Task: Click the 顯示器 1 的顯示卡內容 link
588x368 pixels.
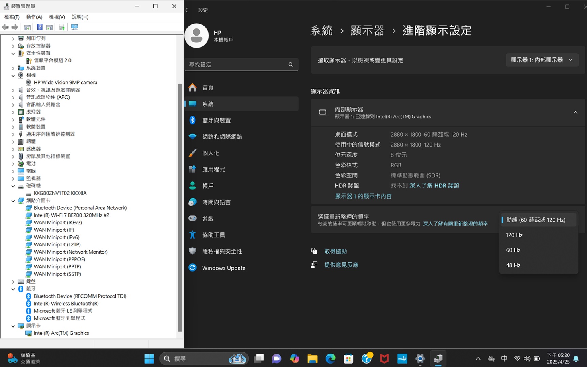Action: (x=363, y=196)
